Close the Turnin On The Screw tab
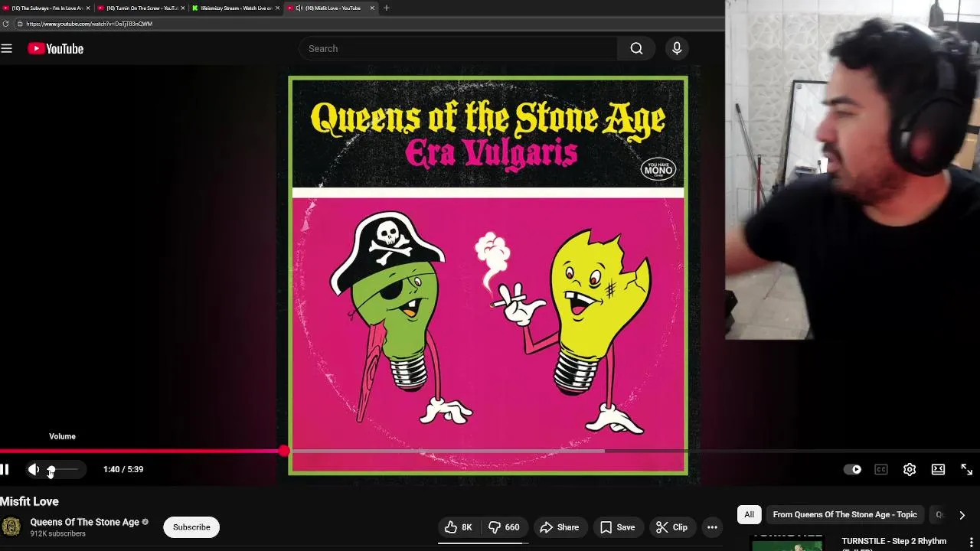Image resolution: width=980 pixels, height=551 pixels. pos(183,8)
